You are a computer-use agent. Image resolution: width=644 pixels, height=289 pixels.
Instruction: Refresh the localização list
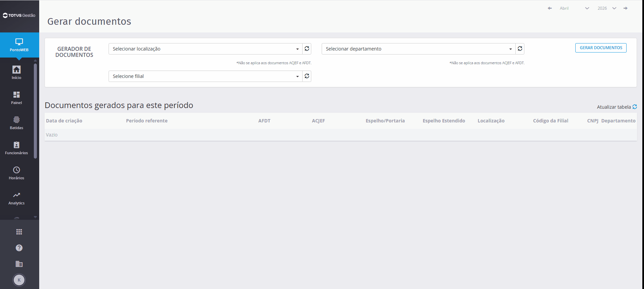click(307, 49)
